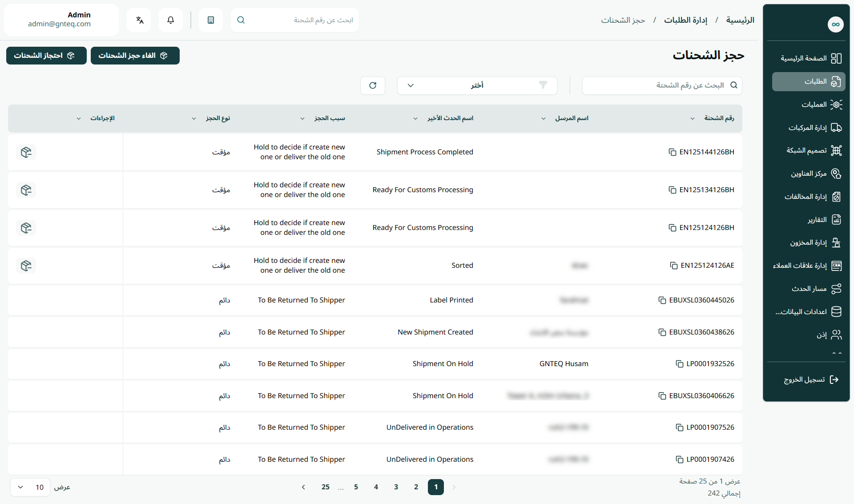
Task: Click release-hold action icon for EN125134126BH
Action: [x=26, y=190]
